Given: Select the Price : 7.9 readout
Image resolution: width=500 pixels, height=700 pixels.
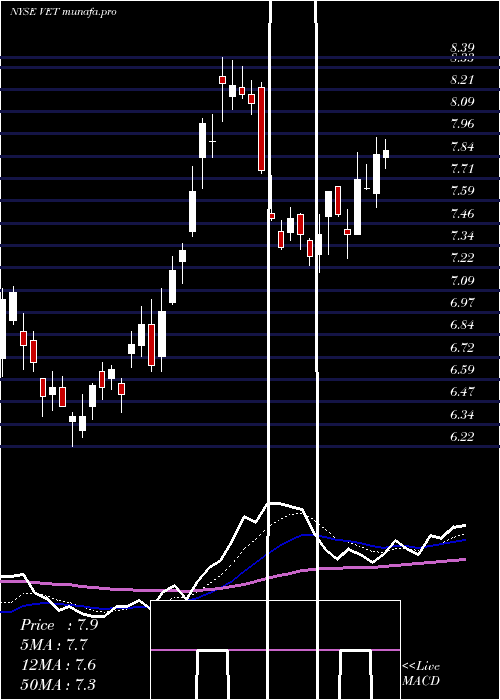Looking at the screenshot, I should pyautogui.click(x=59, y=625).
